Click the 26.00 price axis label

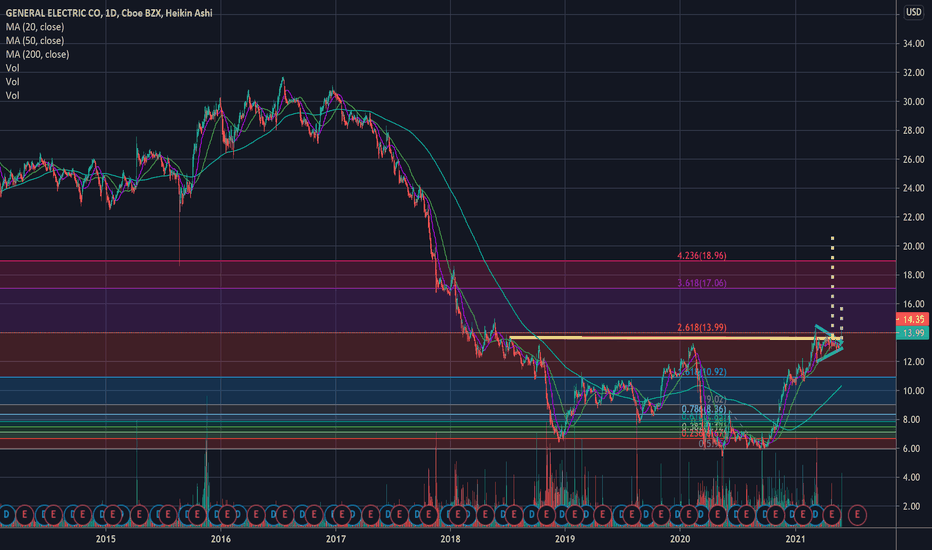click(914, 159)
